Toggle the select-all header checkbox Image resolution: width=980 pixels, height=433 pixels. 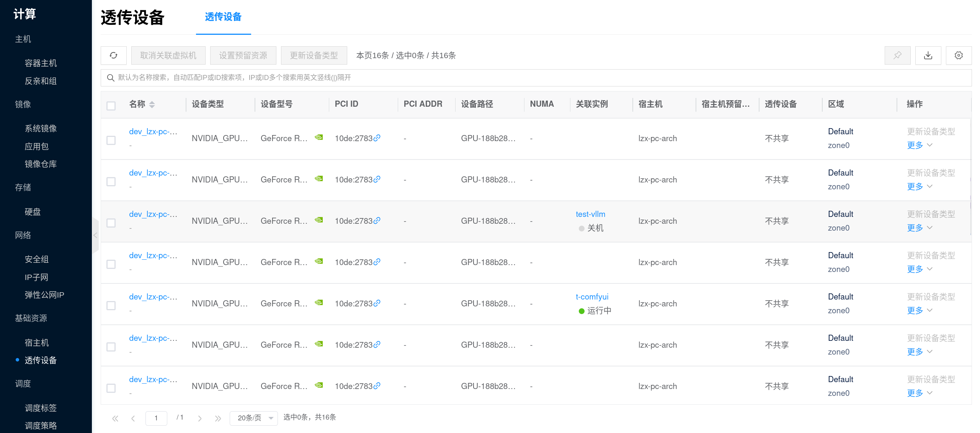111,106
